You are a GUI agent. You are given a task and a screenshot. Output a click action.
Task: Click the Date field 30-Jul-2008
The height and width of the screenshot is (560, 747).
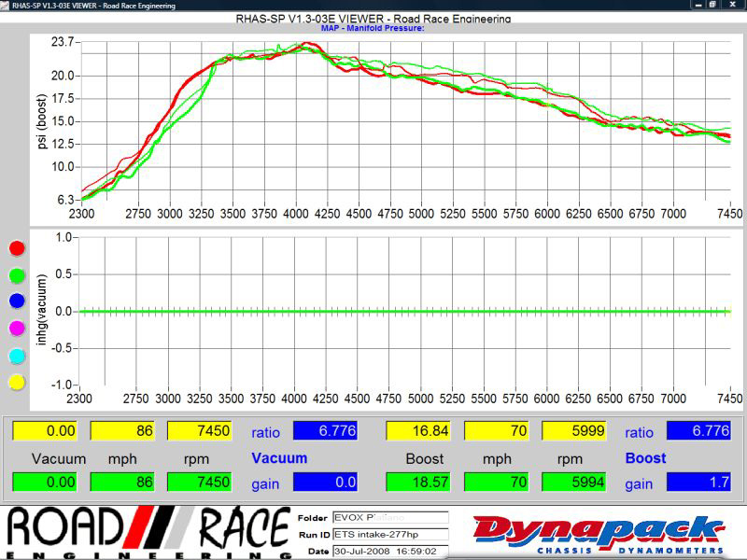(x=390, y=551)
